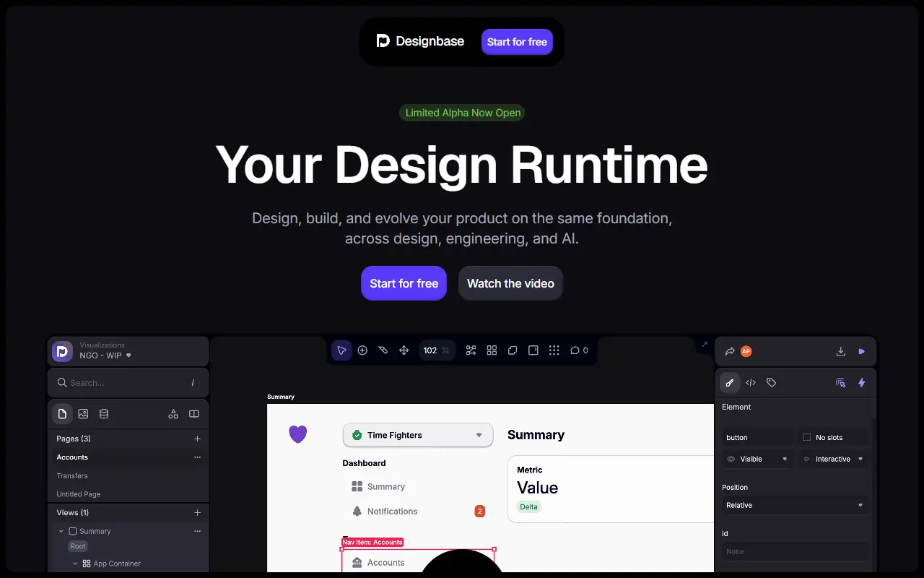Switch to the code tab
This screenshot has height=578, width=924.
pyautogui.click(x=751, y=383)
